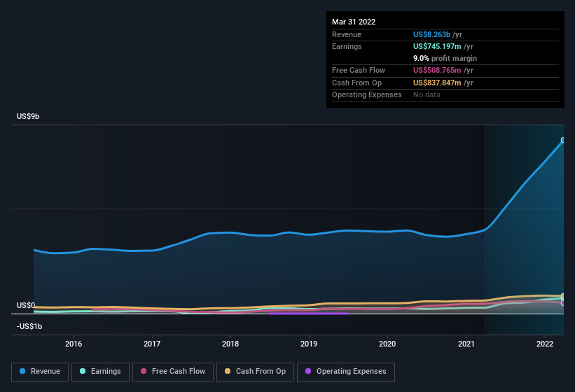Click the Cash From Op row label in tooltip

pos(356,83)
